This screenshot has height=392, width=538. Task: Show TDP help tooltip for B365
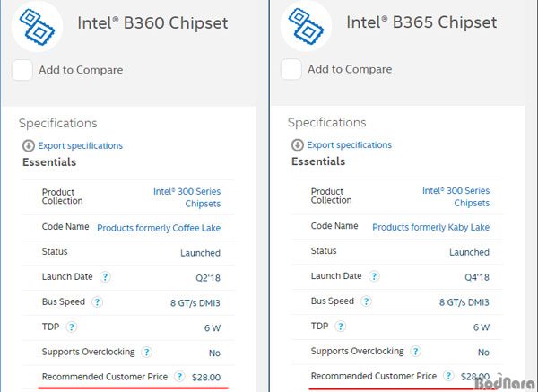click(341, 327)
